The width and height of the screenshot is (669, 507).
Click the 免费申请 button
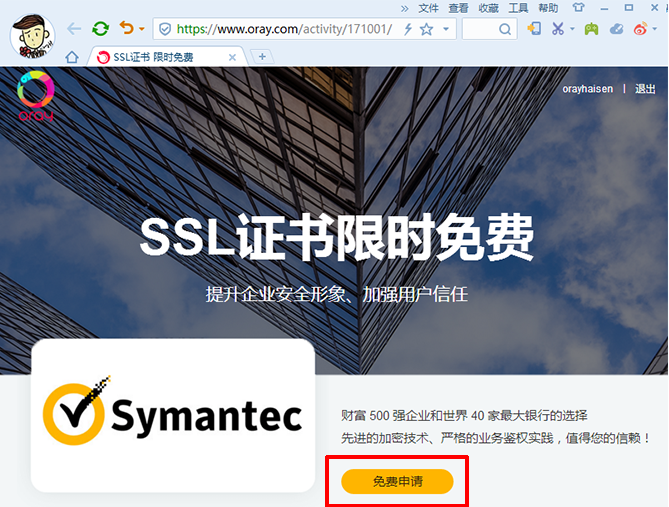[398, 481]
